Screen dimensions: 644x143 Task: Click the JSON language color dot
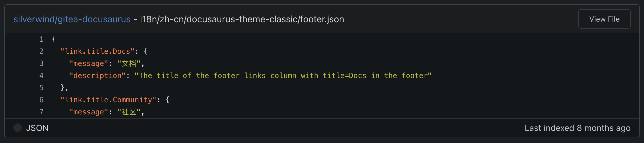tap(17, 128)
